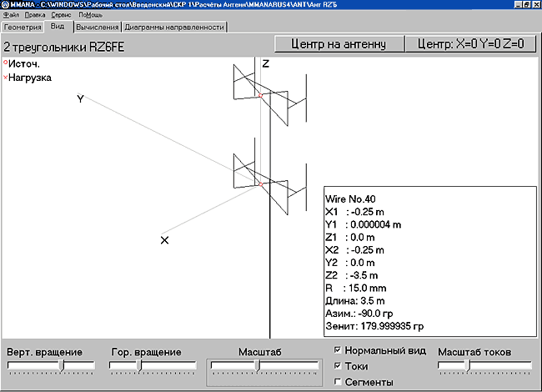
Task: Minimize the MMANA window
Action: tap(518, 5)
